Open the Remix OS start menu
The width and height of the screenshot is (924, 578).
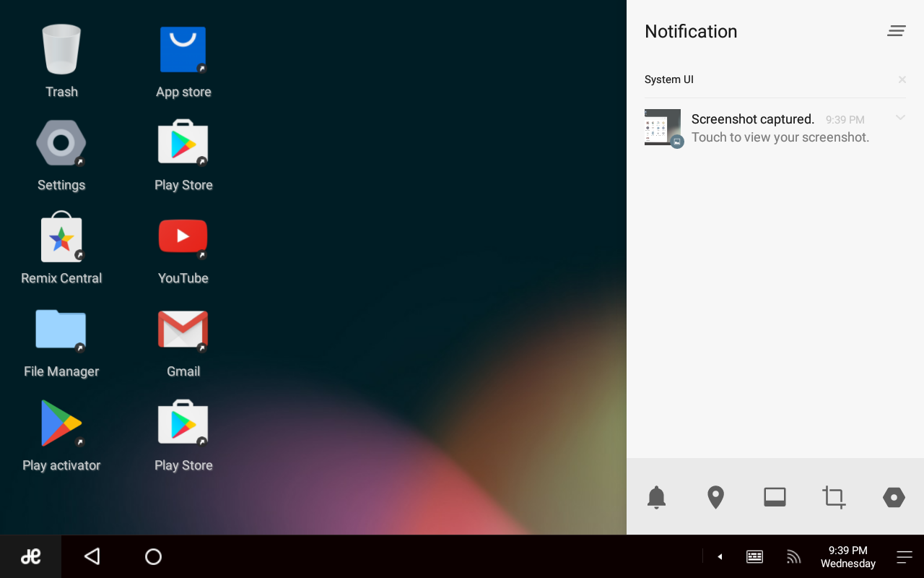tap(30, 556)
